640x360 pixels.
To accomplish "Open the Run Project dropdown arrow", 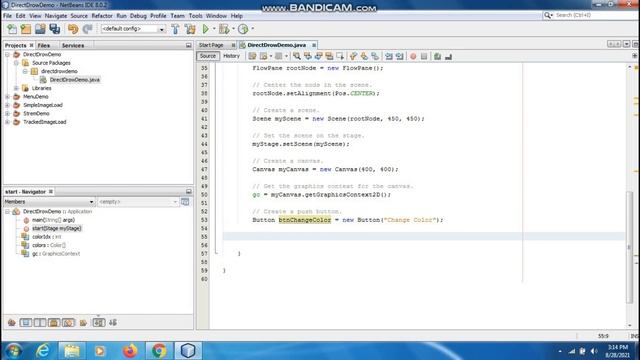I will click(x=214, y=29).
